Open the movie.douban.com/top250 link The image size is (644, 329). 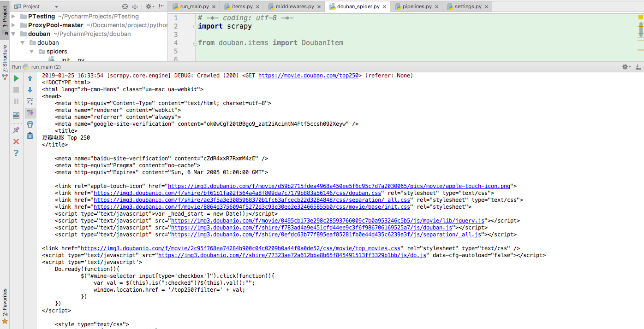tap(308, 76)
